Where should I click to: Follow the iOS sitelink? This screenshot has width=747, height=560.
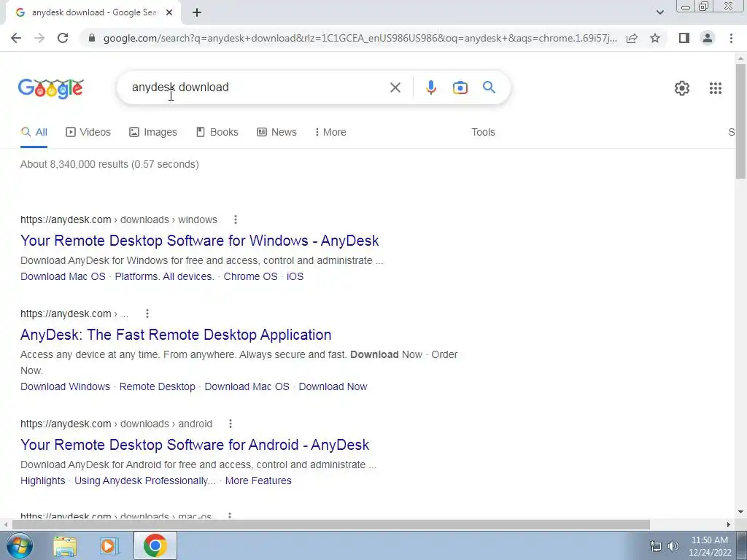pyautogui.click(x=295, y=276)
